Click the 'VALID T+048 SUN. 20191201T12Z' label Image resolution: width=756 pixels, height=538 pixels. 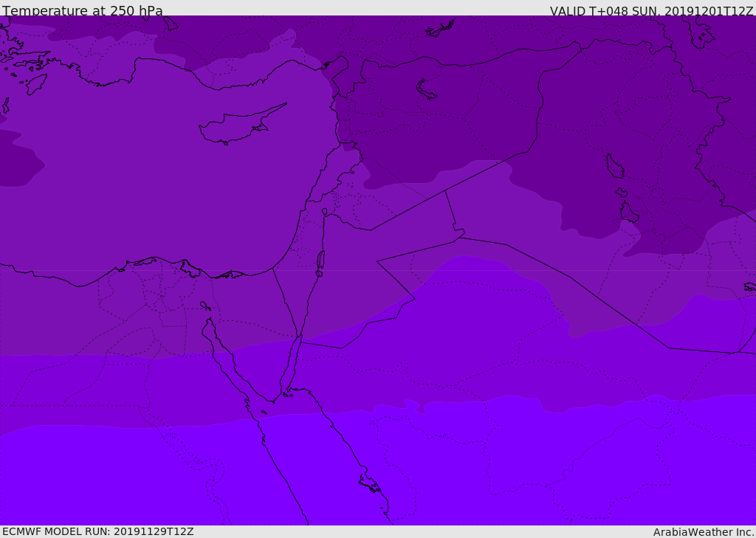tap(651, 10)
